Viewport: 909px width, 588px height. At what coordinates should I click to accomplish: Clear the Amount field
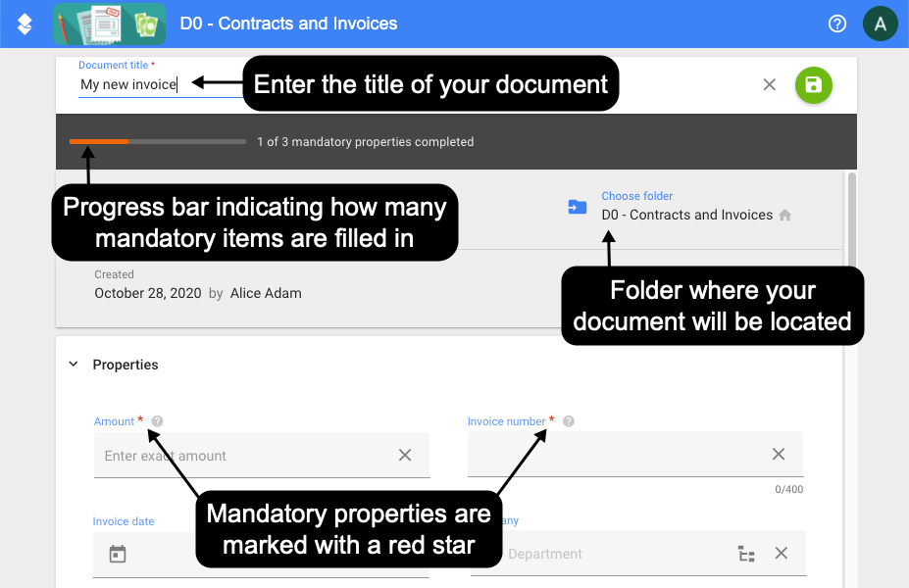point(405,455)
